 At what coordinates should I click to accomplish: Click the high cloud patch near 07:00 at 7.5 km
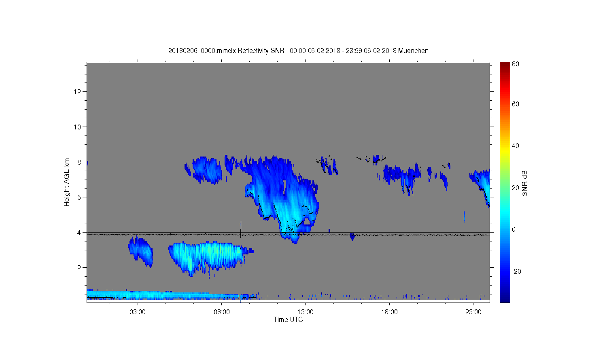(x=206, y=170)
